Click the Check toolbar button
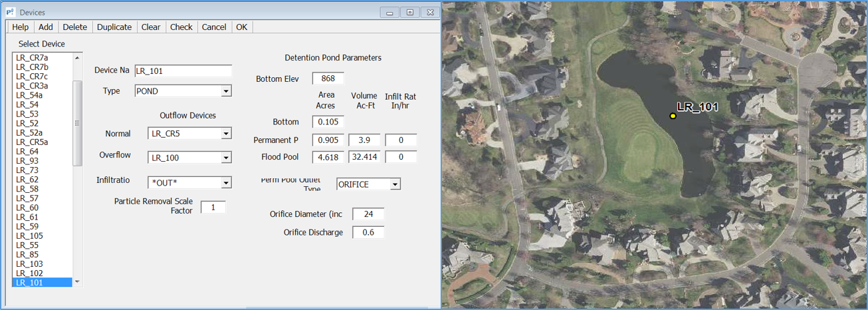 click(181, 27)
